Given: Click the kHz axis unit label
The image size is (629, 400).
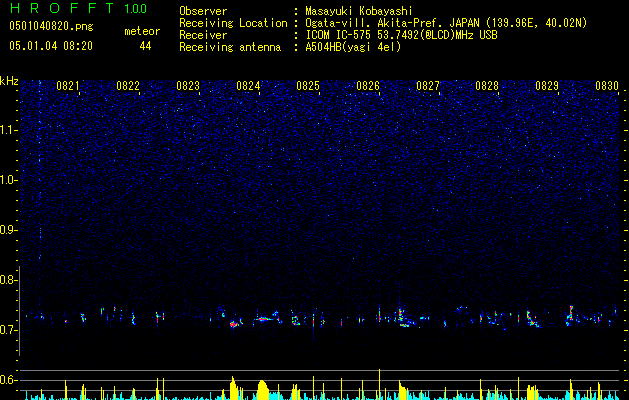Looking at the screenshot, I should click(x=9, y=81).
